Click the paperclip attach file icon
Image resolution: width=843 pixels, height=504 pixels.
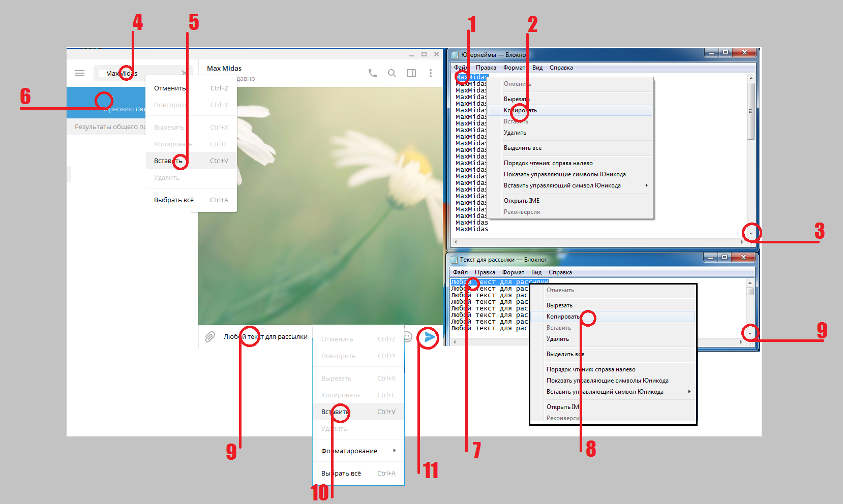(210, 337)
